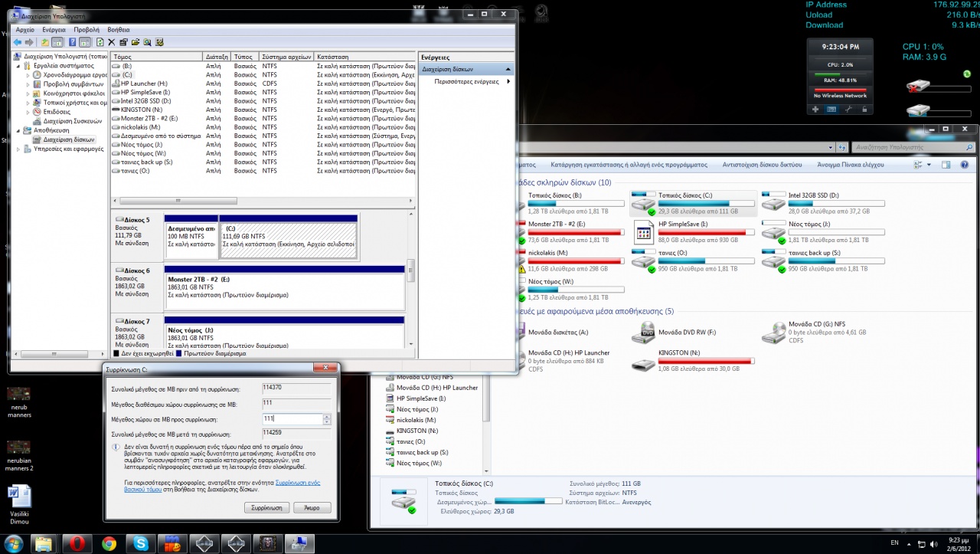Screen dimensions: 980x554
Task: Launch Google Chrome from taskbar
Action: point(109,543)
